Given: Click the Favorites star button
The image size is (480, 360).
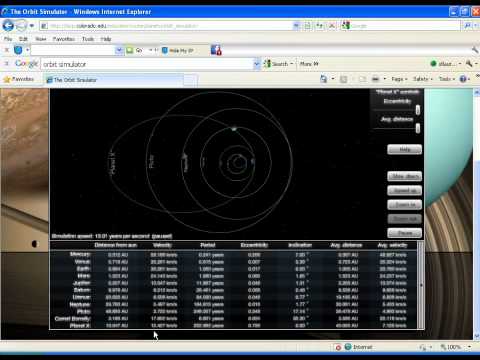Looking at the screenshot, I should pos(19,79).
